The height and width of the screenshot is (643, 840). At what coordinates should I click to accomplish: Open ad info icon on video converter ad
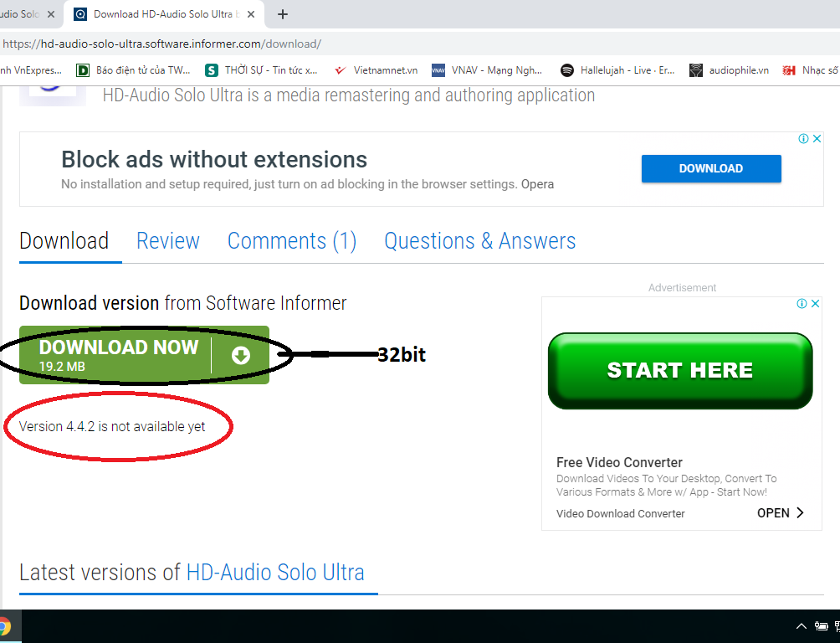(x=802, y=304)
